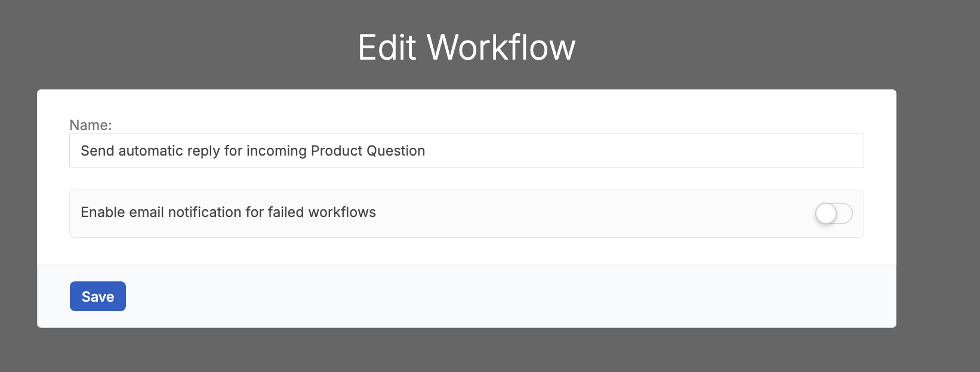Click white panel space below the toggle row
This screenshot has height=372, width=980.
coord(467,251)
